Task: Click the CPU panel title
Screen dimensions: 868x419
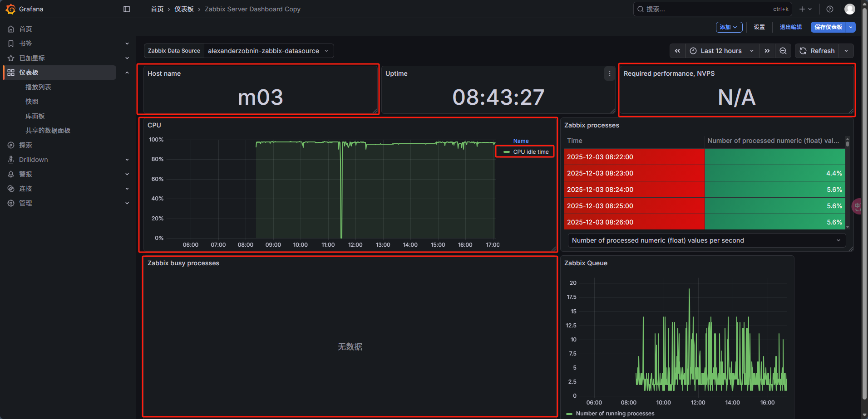Action: click(154, 125)
